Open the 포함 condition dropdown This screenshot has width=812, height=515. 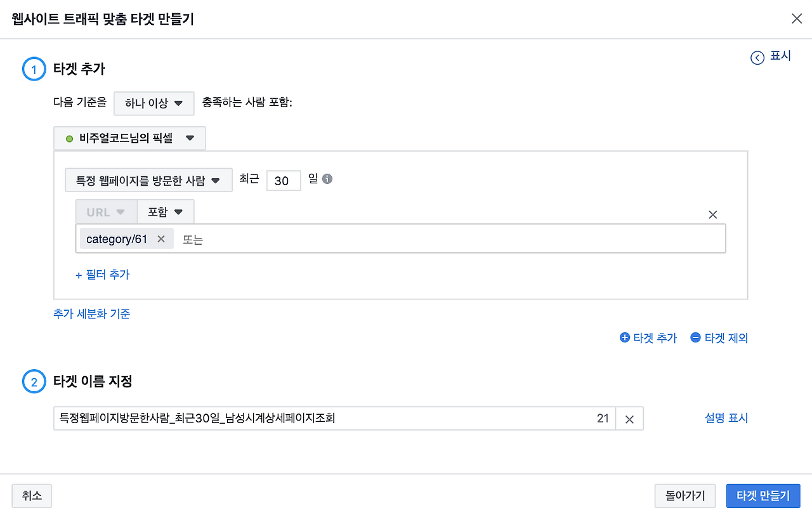(166, 212)
